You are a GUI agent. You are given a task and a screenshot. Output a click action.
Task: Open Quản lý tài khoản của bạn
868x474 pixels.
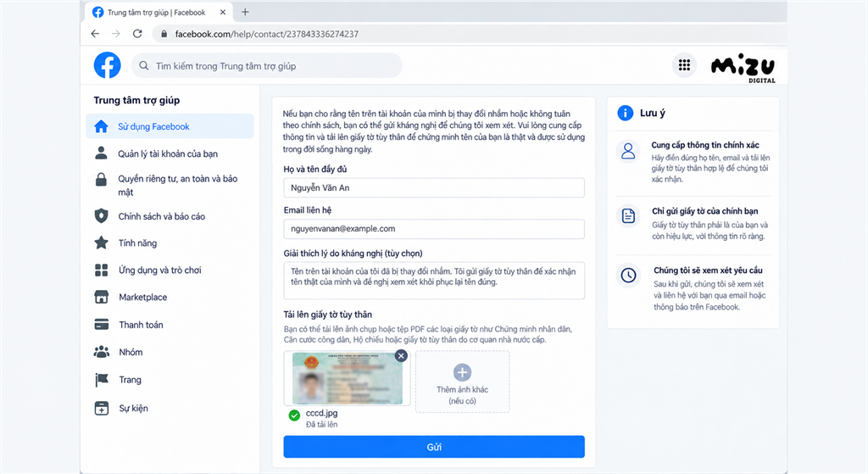tap(168, 153)
